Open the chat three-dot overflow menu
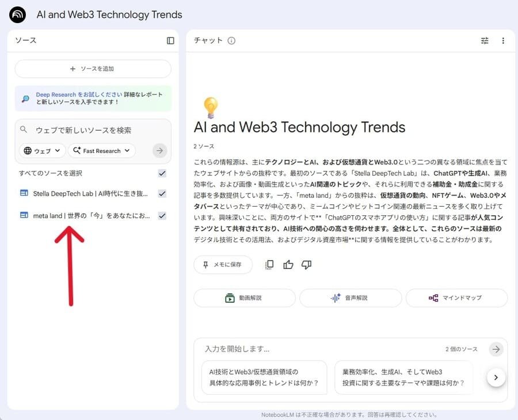518x420 pixels. click(504, 40)
